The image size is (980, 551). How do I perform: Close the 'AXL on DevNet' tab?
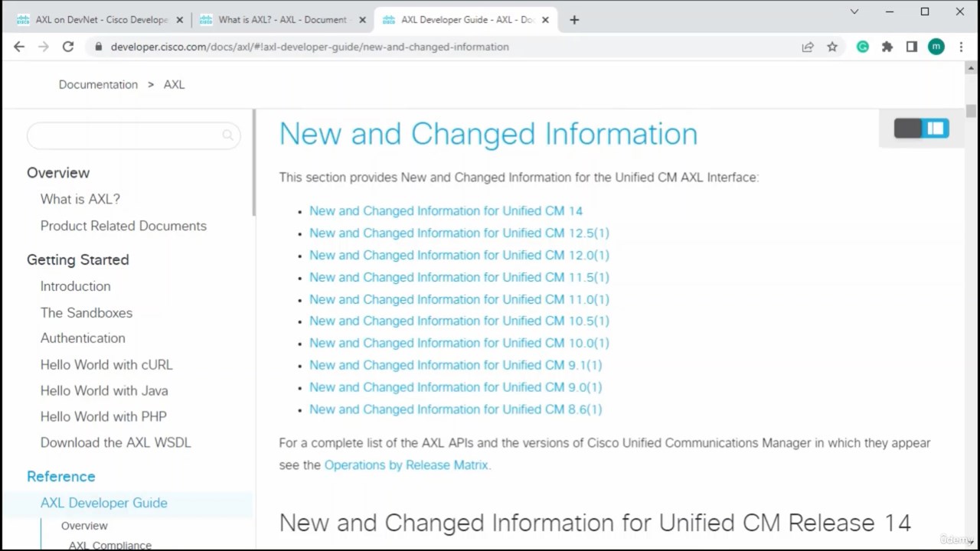point(180,20)
